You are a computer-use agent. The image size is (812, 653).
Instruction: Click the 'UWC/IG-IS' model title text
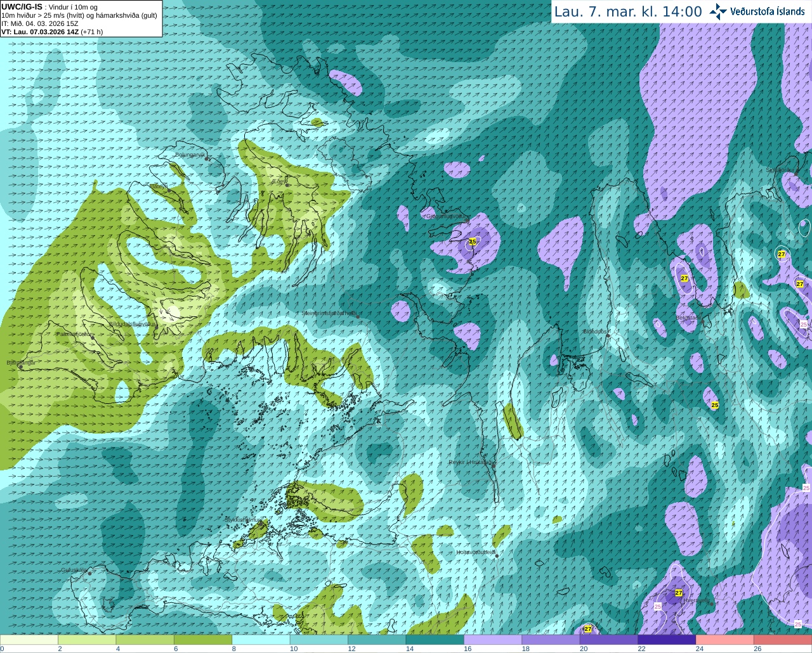click(22, 6)
